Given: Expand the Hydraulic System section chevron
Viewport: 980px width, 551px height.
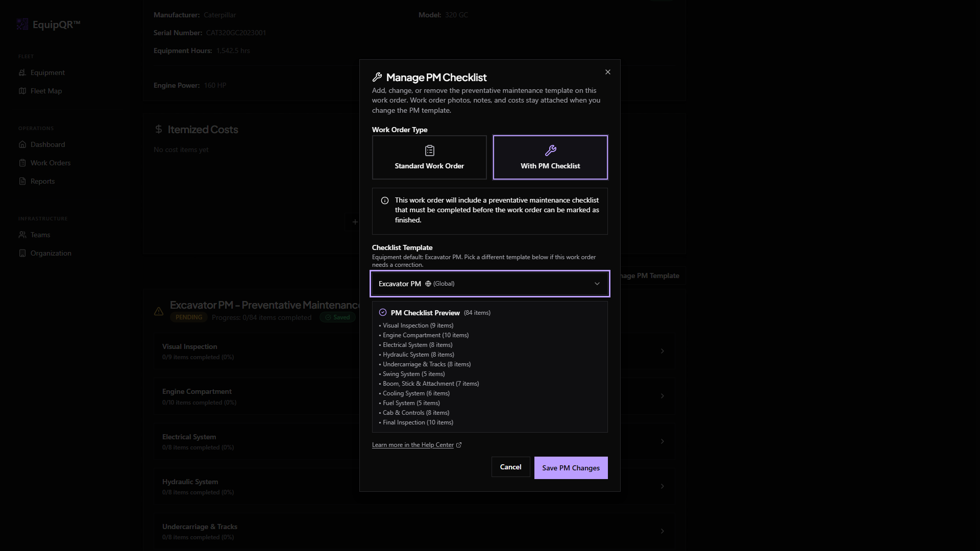Looking at the screenshot, I should pos(662,486).
